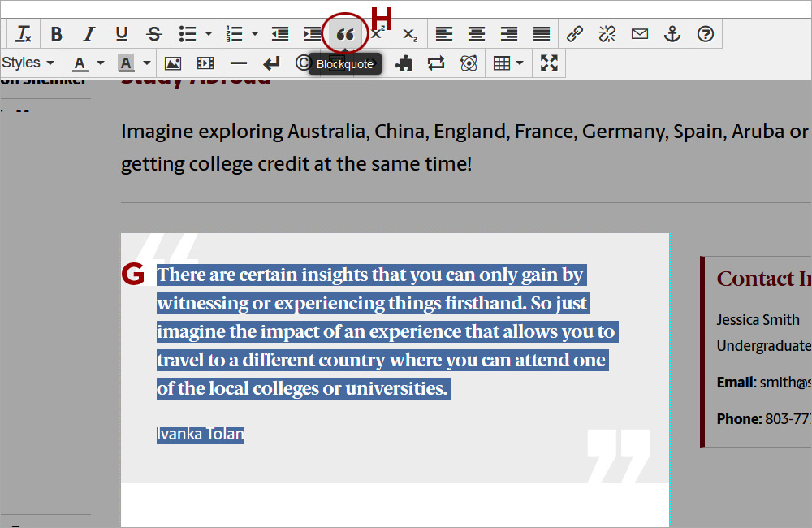Click the insert email link icon
Screen dimensions: 812x528
[x=639, y=33]
